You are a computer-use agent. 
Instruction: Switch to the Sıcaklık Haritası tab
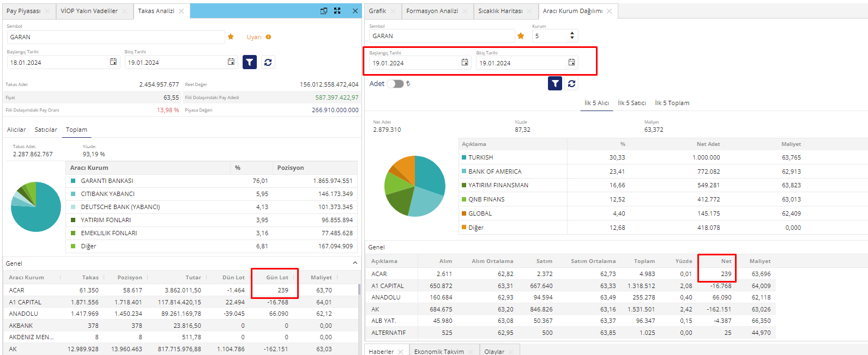tap(500, 11)
